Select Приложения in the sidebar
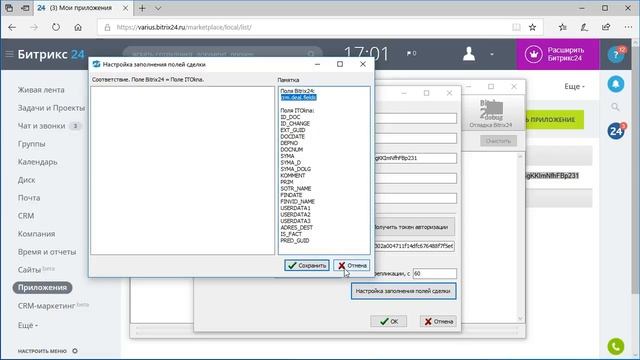This screenshot has height=360, width=640. (42, 287)
